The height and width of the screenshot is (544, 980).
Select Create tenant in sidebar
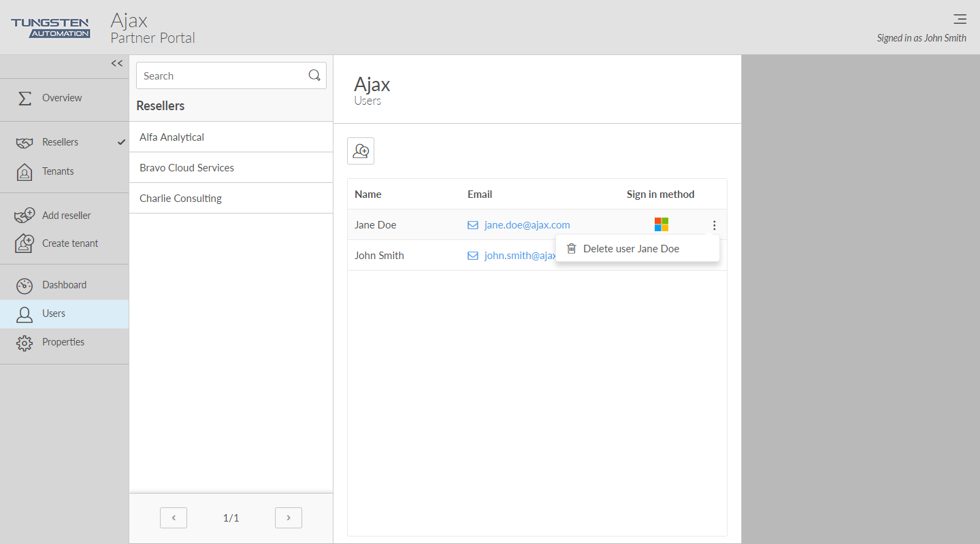click(69, 243)
